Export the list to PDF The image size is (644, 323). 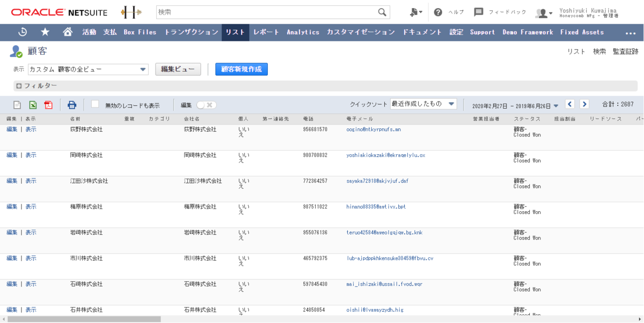(48, 105)
